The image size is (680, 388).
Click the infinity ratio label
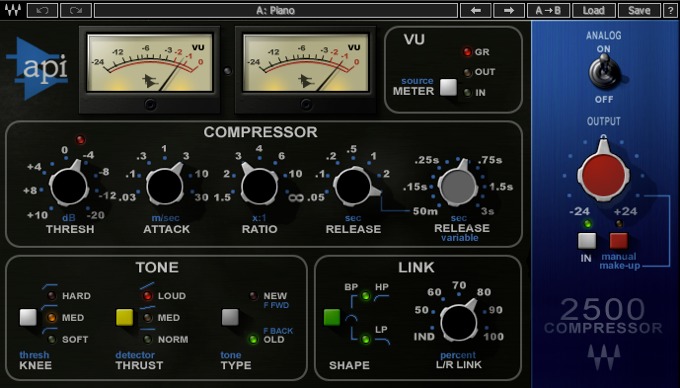(x=296, y=198)
